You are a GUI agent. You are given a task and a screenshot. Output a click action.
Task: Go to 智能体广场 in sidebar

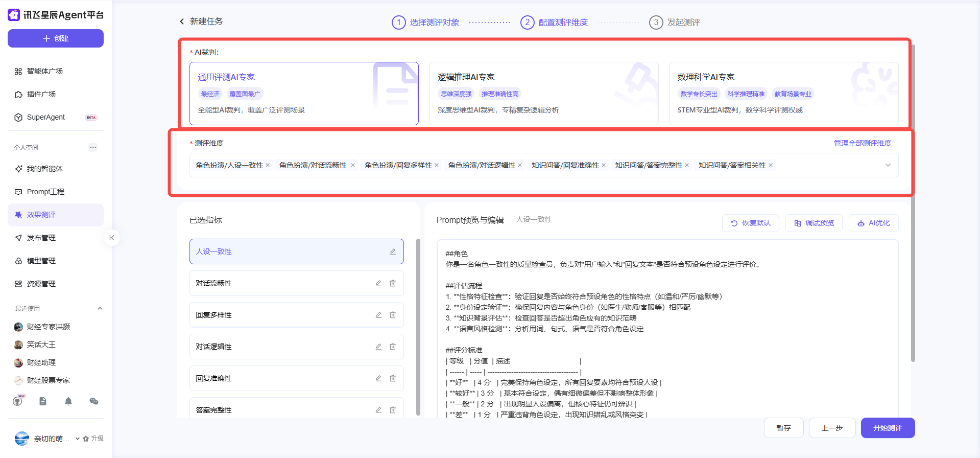coord(45,71)
